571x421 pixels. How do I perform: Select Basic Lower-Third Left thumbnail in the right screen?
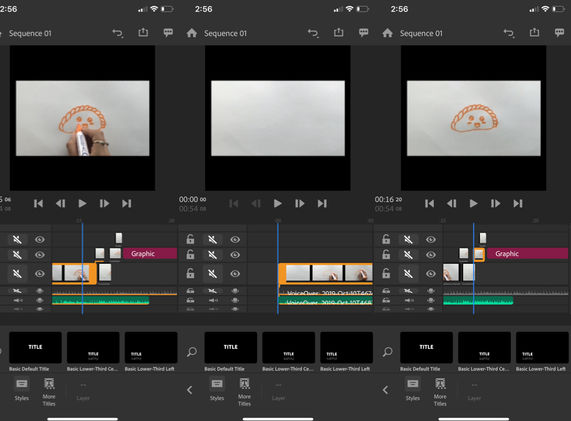[542, 347]
